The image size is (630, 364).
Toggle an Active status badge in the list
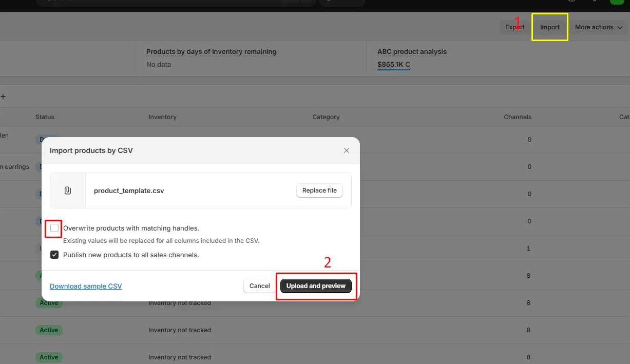[49, 303]
